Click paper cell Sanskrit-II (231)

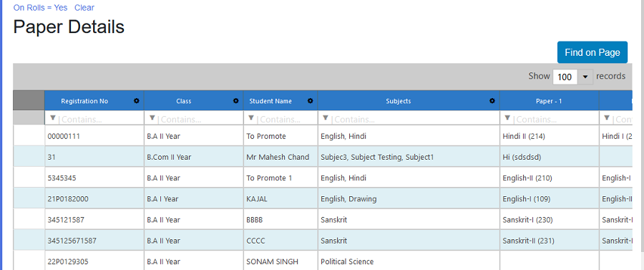pos(550,241)
